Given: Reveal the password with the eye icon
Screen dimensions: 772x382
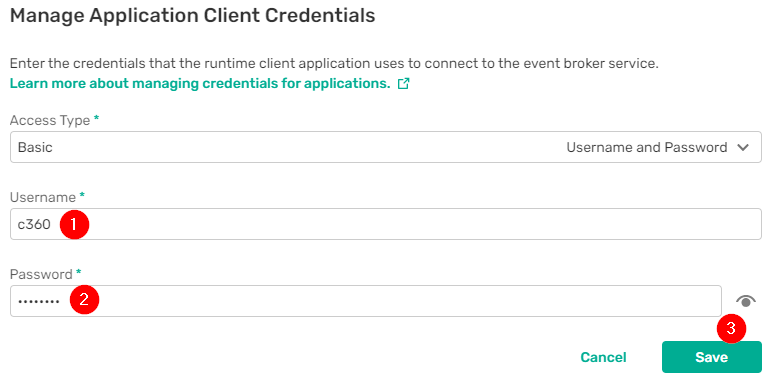Looking at the screenshot, I should tap(746, 301).
